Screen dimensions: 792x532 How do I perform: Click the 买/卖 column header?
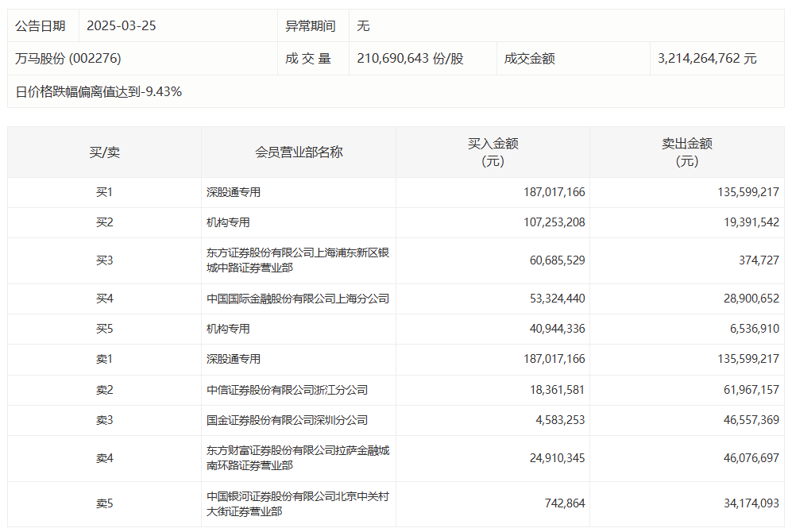[104, 152]
